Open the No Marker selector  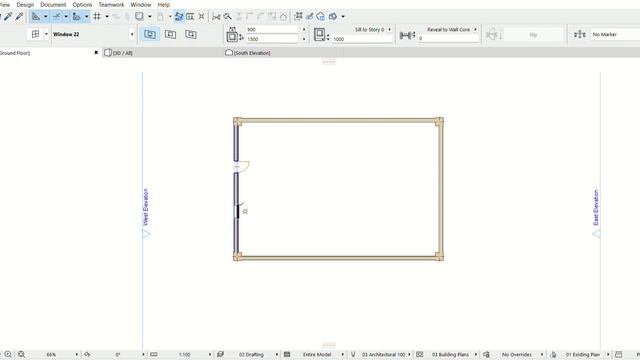coord(616,35)
